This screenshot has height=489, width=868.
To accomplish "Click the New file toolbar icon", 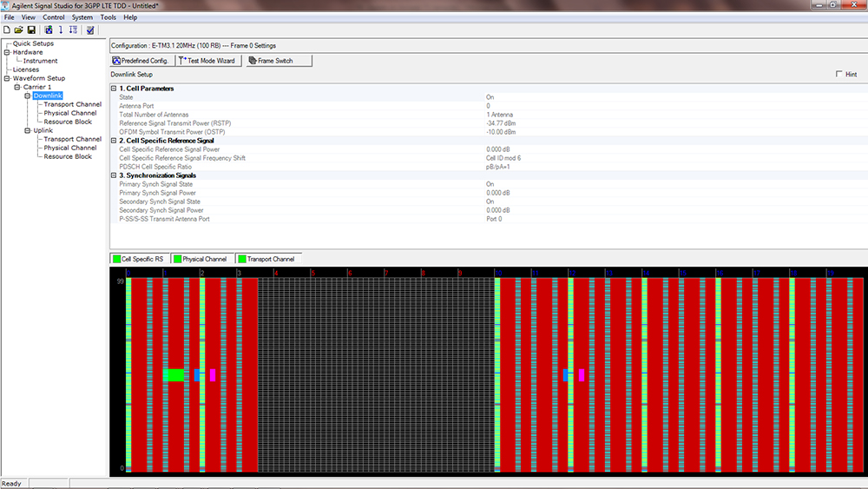I will (x=7, y=30).
